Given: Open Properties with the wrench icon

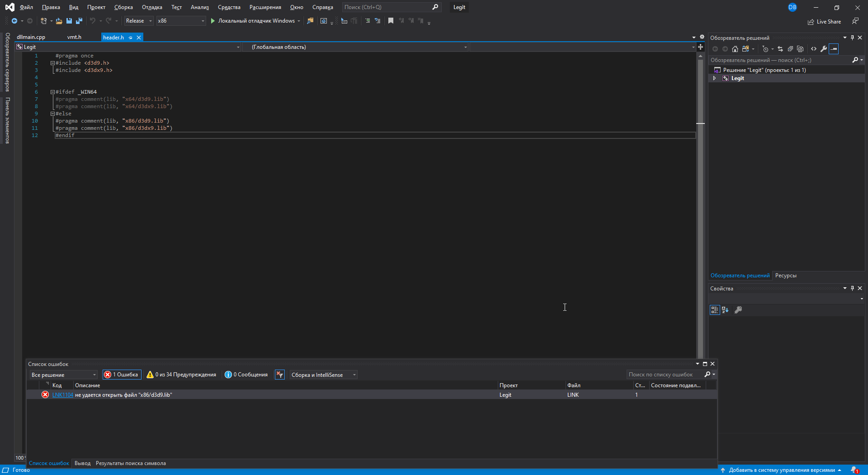Looking at the screenshot, I should (x=824, y=49).
